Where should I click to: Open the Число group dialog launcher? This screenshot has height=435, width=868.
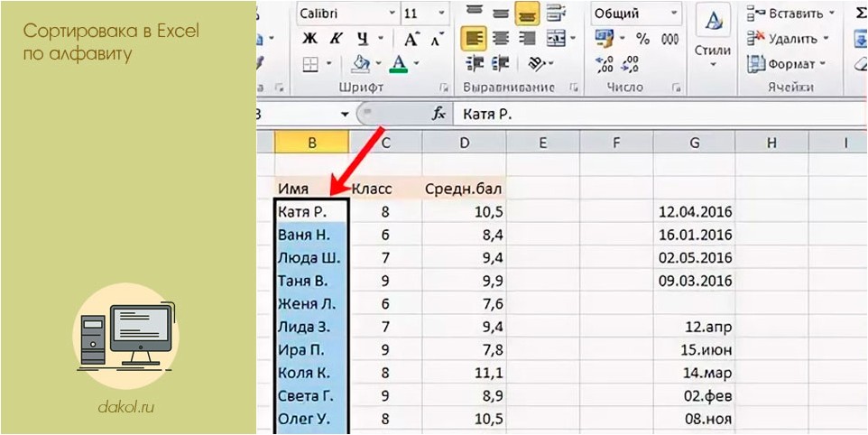point(675,87)
